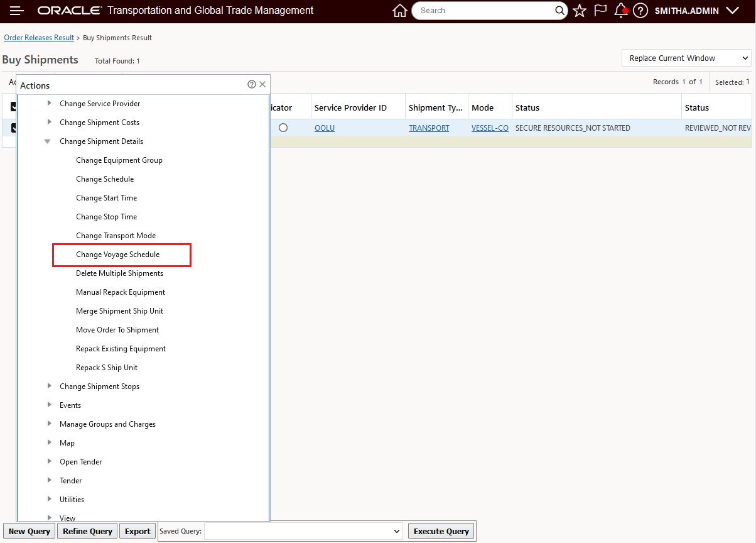Select Merge Shipment Ship Unit action

click(120, 311)
